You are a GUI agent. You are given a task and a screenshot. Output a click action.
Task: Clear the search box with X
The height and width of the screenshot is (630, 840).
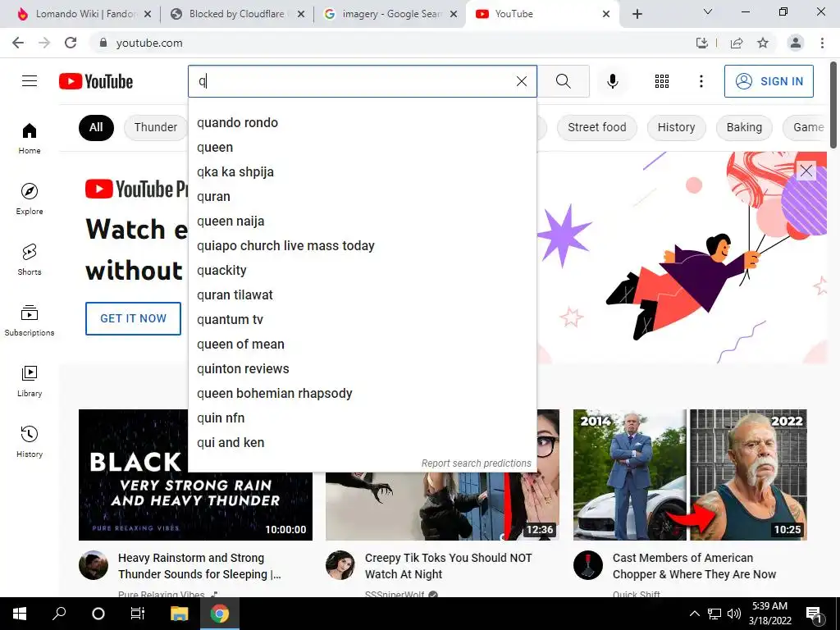coord(521,81)
